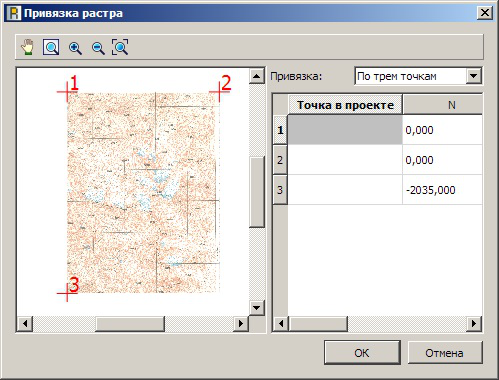Click the Zoom In magnifier icon
499x380 pixels.
pyautogui.click(x=75, y=48)
